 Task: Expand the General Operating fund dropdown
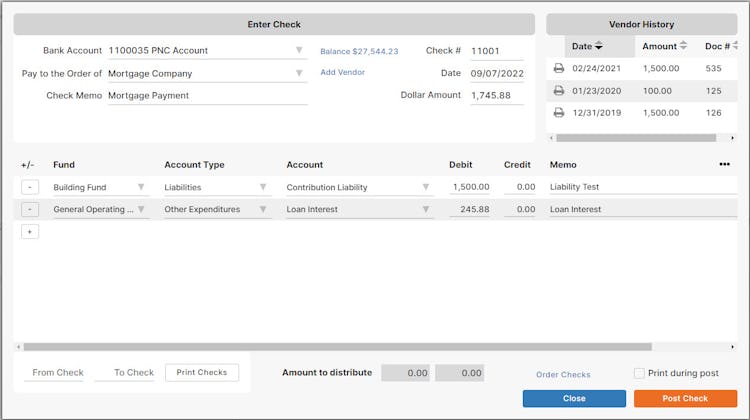[141, 209]
